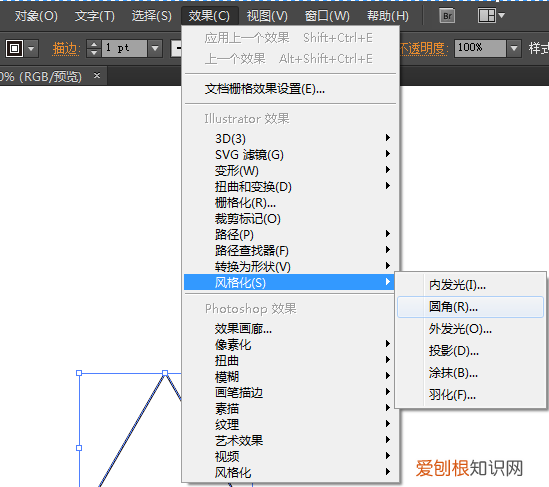Open the 视图(V) menu
549x487 pixels.
[x=267, y=16]
